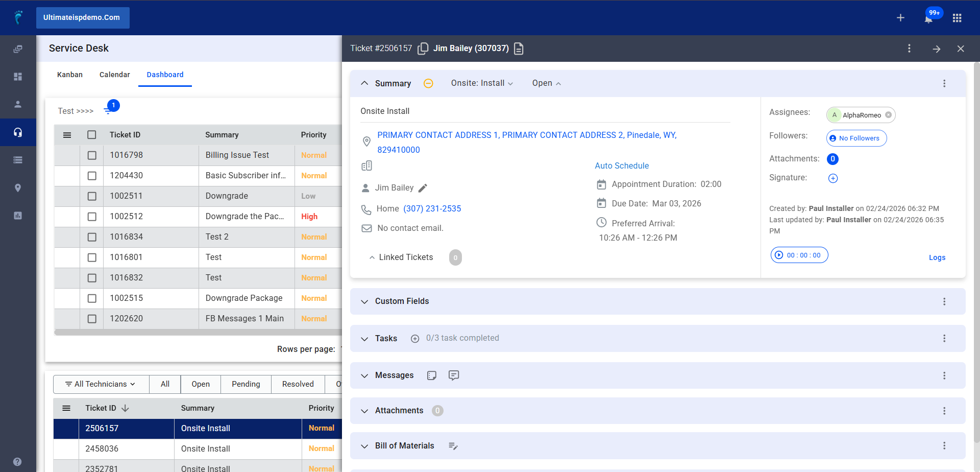Select the Pending status tab
The image size is (980, 472).
coord(246,384)
